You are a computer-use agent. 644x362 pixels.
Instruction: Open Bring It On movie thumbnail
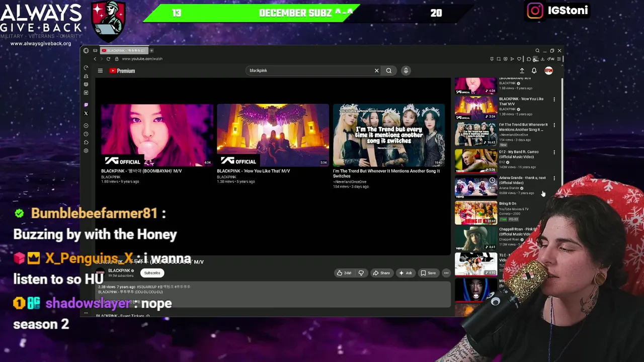pyautogui.click(x=475, y=212)
